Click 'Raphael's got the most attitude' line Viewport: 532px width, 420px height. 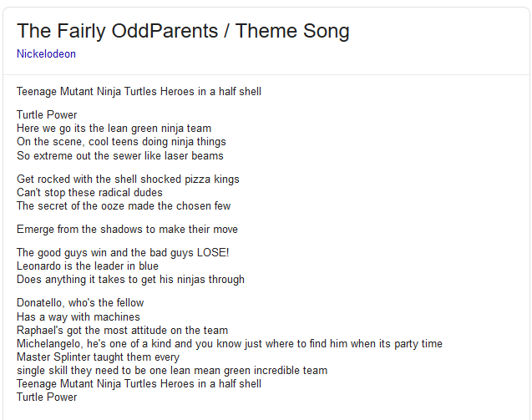coord(122,330)
